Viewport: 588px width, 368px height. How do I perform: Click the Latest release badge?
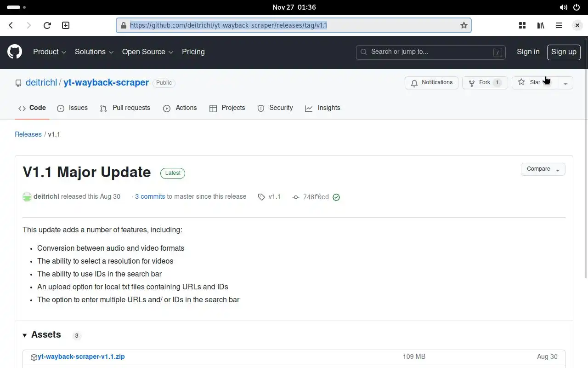(x=173, y=173)
